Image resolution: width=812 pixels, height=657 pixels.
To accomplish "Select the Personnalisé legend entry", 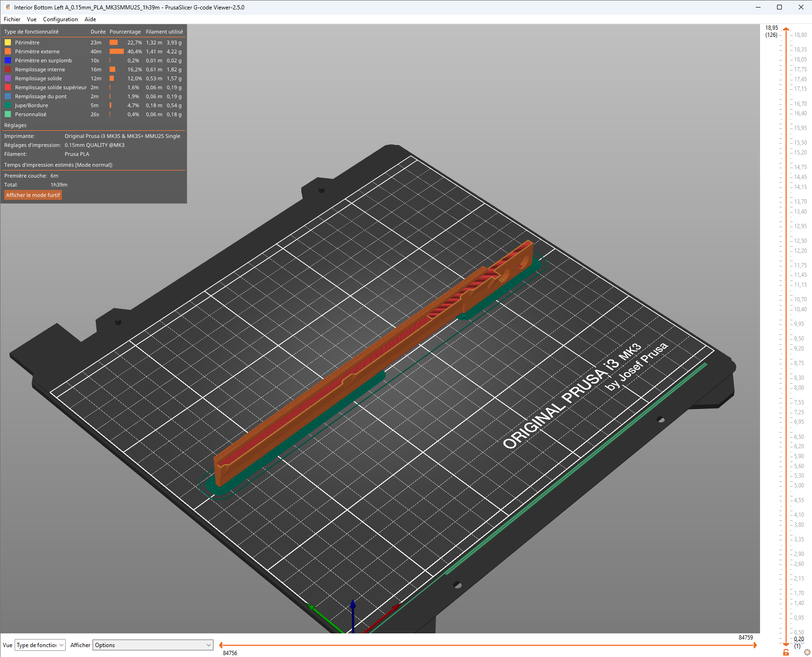I will coord(31,114).
